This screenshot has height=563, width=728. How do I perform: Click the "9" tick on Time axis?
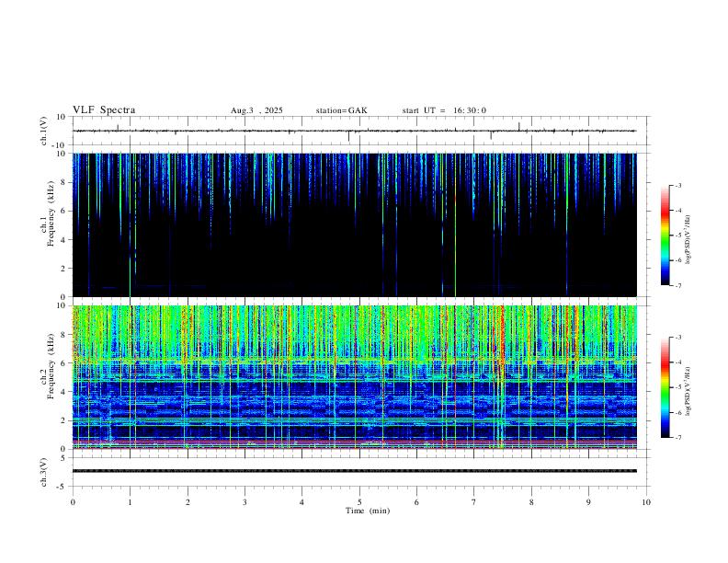click(588, 502)
